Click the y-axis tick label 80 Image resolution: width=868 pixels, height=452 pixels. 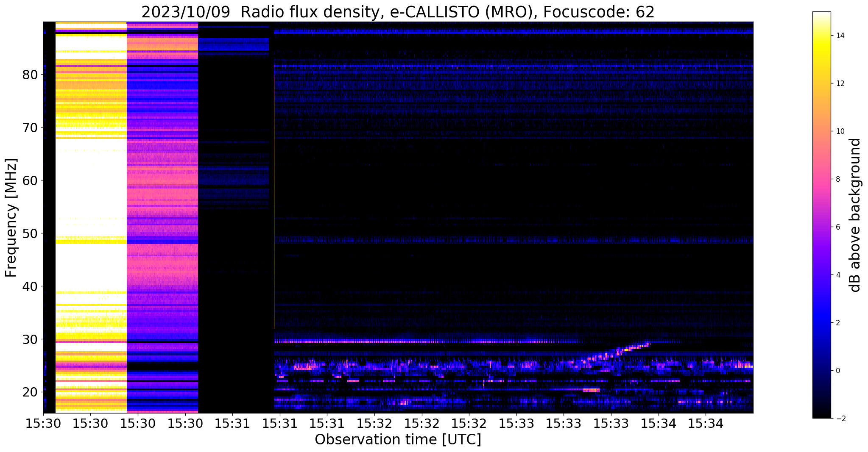[x=31, y=75]
